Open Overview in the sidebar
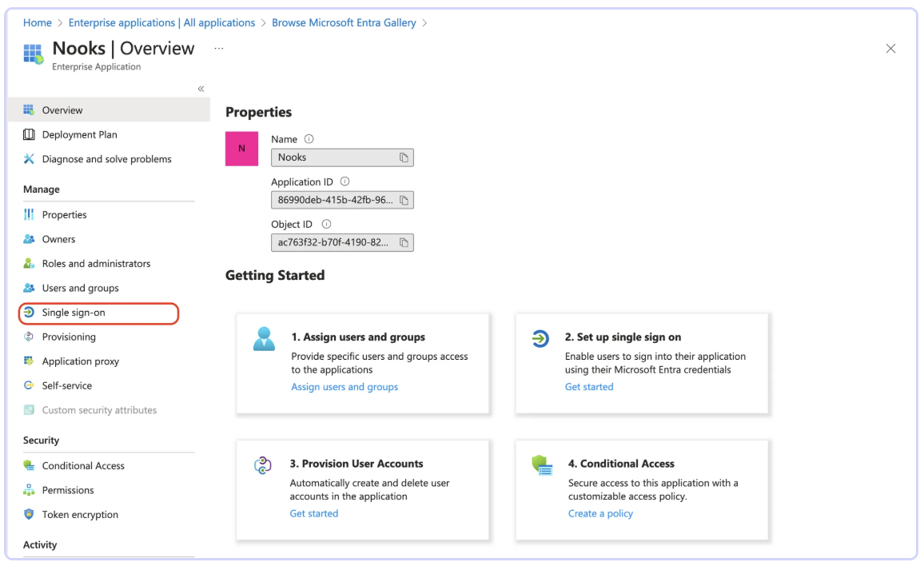Image resolution: width=924 pixels, height=566 pixels. coord(109,110)
